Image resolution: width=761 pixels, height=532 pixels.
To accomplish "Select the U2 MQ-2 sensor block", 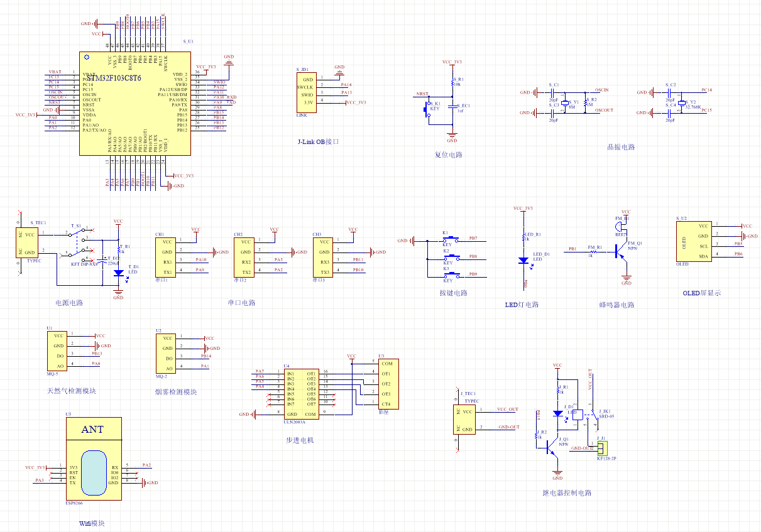I will pos(165,353).
